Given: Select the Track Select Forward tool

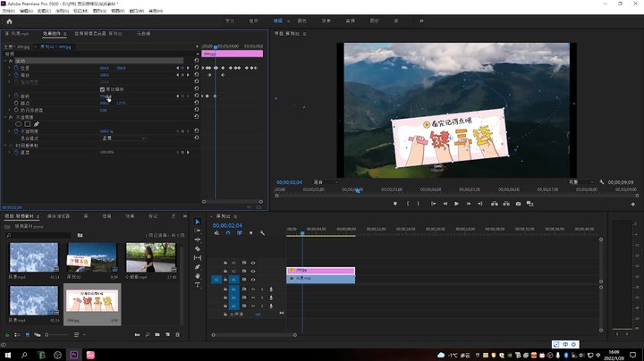Looking at the screenshot, I should [x=198, y=231].
